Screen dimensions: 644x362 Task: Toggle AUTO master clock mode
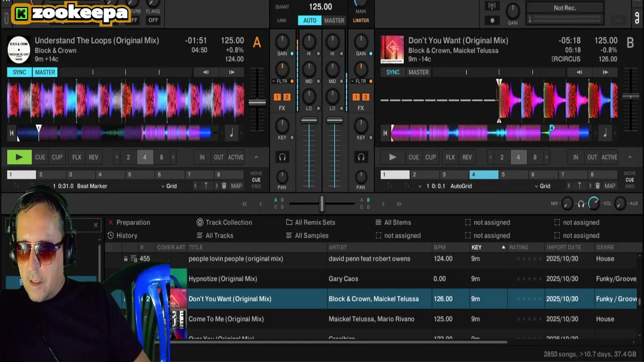[309, 21]
